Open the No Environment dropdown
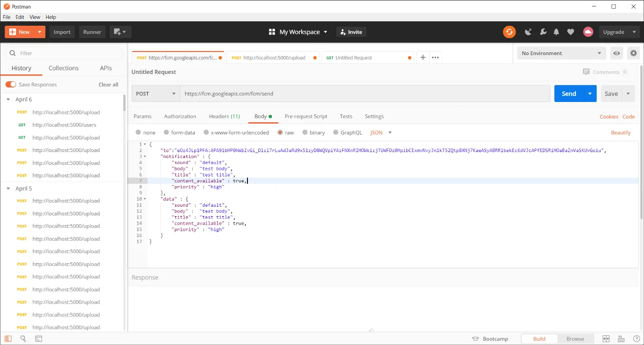Image resolution: width=644 pixels, height=345 pixels. click(561, 53)
